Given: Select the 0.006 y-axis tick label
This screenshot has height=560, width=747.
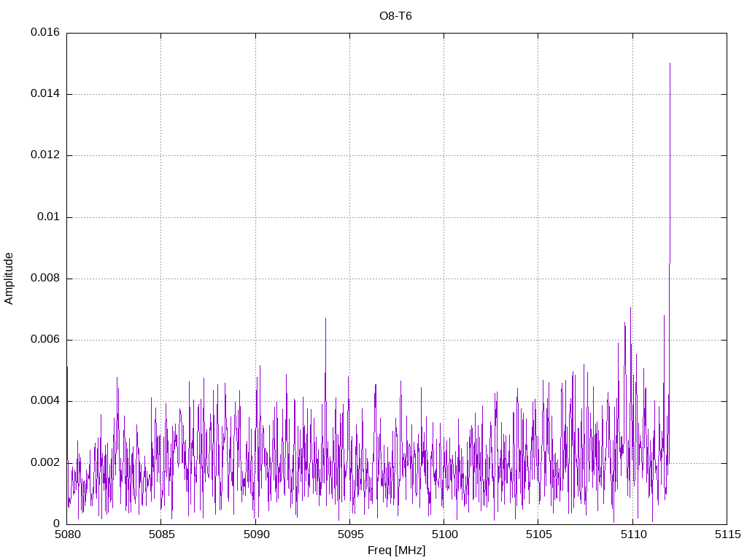Looking at the screenshot, I should pos(45,340).
